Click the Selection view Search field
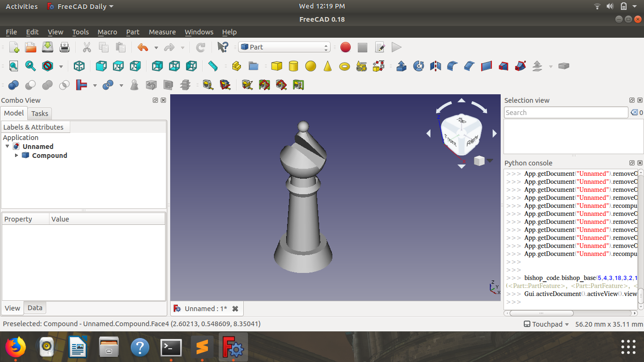 point(566,113)
